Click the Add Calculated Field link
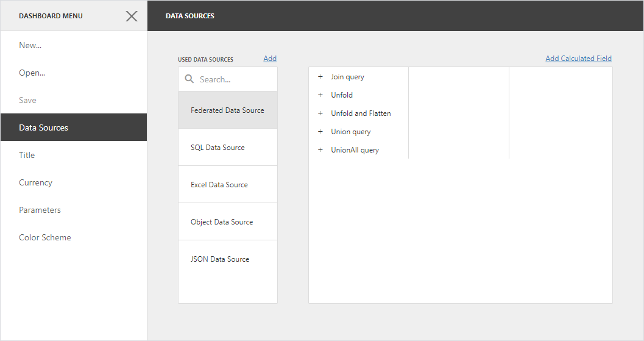 578,59
